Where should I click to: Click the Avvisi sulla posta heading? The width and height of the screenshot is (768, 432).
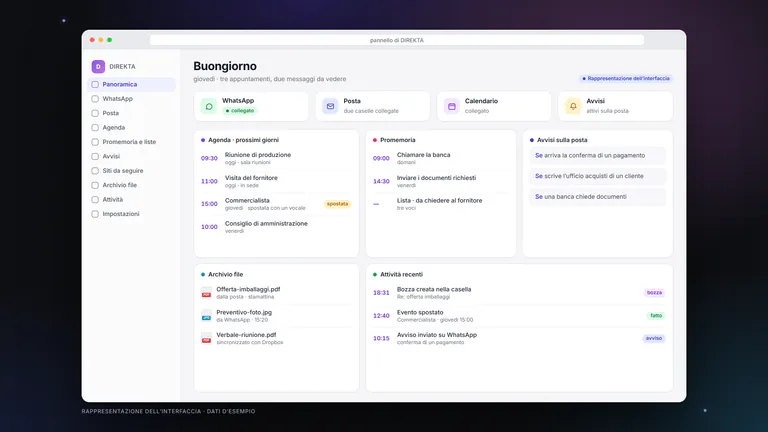562,140
